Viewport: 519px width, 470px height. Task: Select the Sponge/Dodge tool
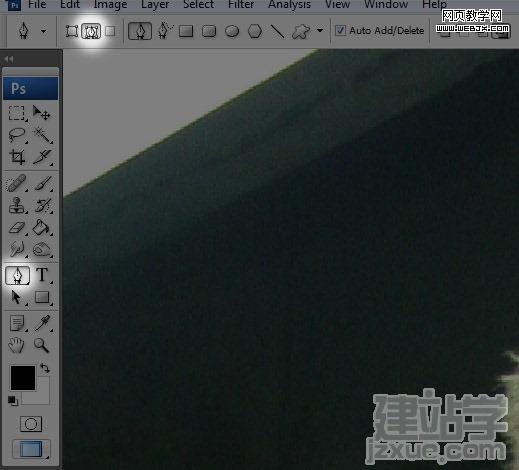(x=42, y=250)
